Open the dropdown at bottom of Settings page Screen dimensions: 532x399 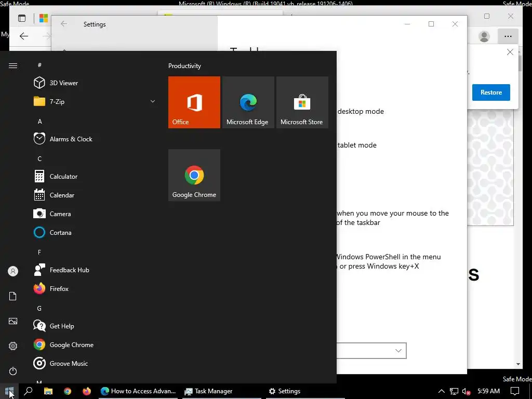coord(371,351)
